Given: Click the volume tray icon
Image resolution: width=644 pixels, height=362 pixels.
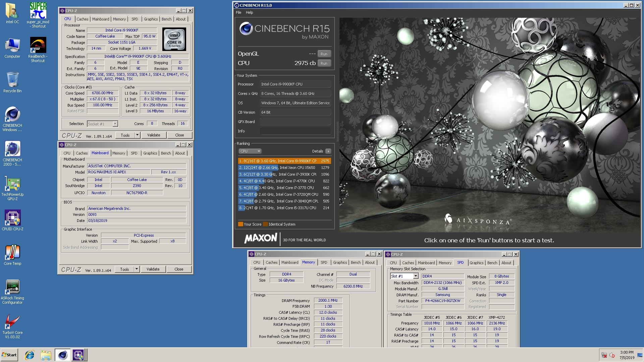Looking at the screenshot, I should [x=612, y=355].
